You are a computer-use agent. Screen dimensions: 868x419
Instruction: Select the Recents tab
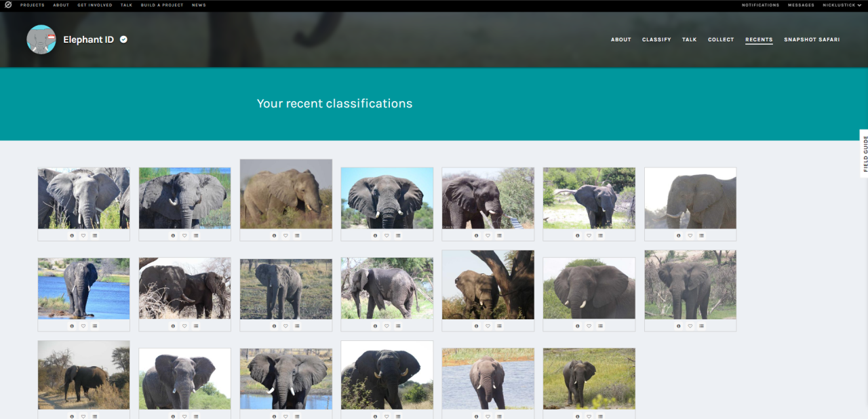[x=759, y=39]
